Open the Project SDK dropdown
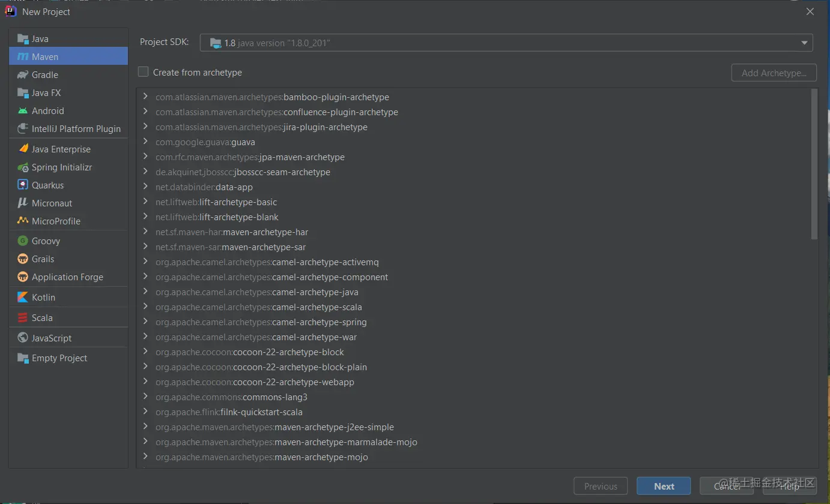Viewport: 830px width, 504px height. 506,43
